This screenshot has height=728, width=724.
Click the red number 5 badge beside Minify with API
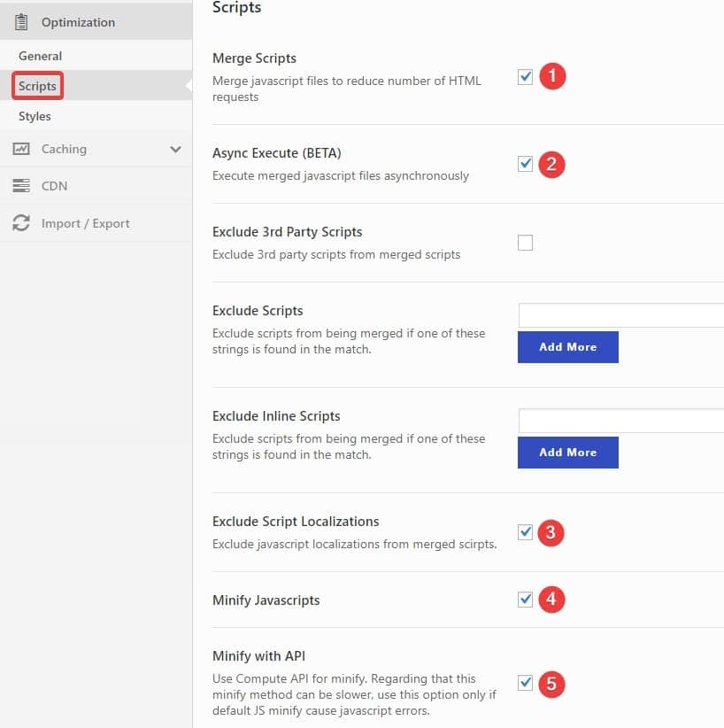(551, 684)
